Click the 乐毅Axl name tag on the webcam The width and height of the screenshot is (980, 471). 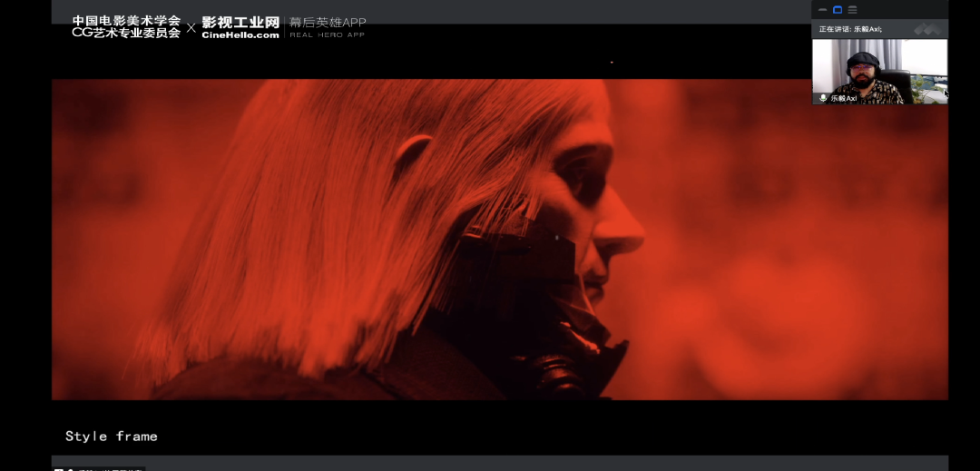point(843,98)
